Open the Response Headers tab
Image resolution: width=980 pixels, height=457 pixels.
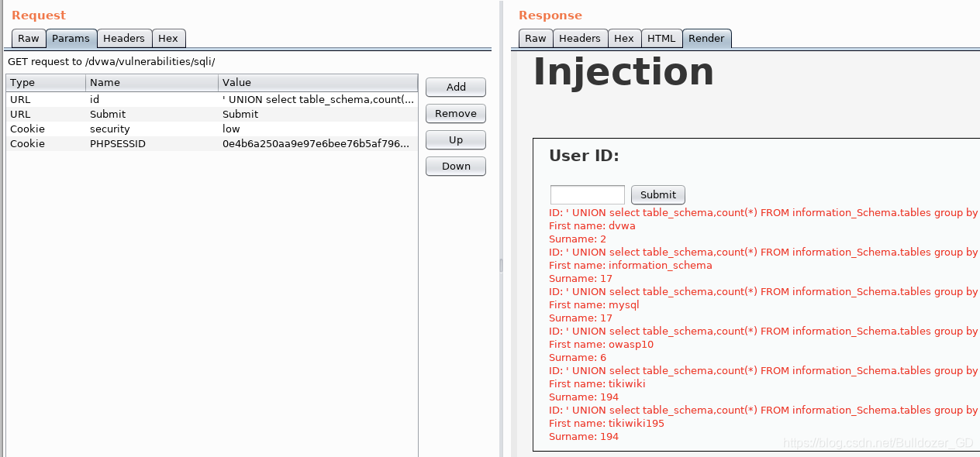(580, 38)
